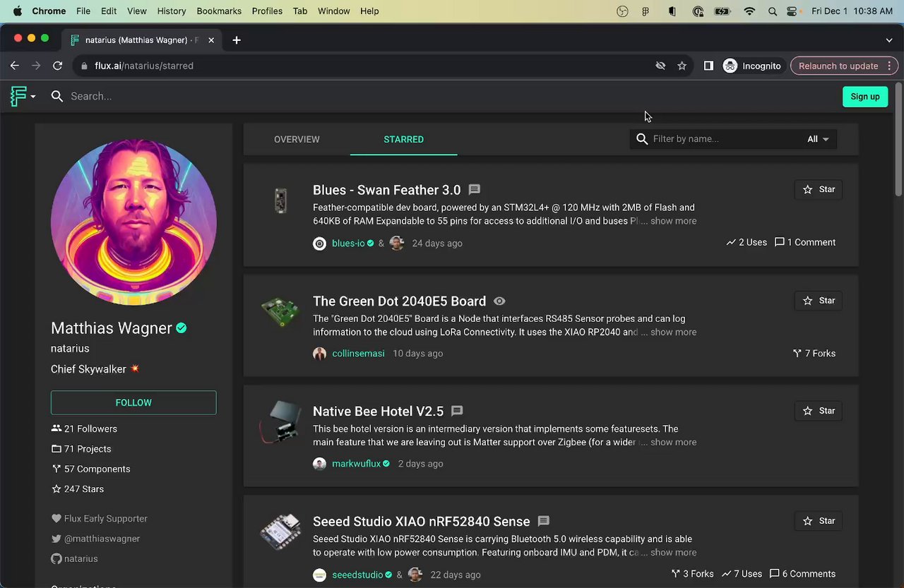Viewport: 904px width, 588px height.
Task: Click co-author avatar on Swan Feather card
Action: click(x=397, y=243)
